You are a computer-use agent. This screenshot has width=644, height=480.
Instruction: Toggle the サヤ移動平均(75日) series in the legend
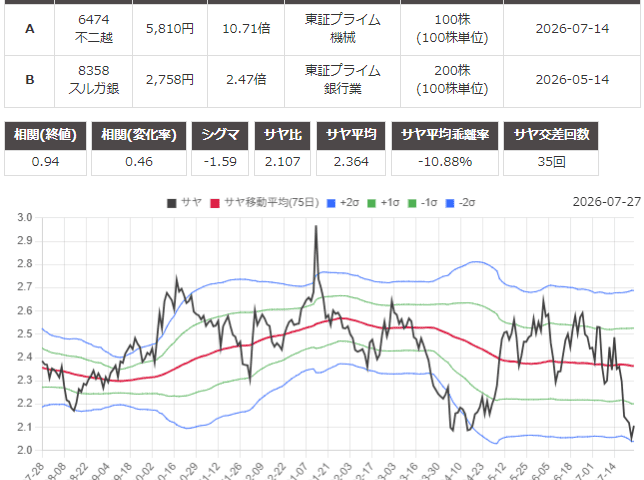[264, 203]
